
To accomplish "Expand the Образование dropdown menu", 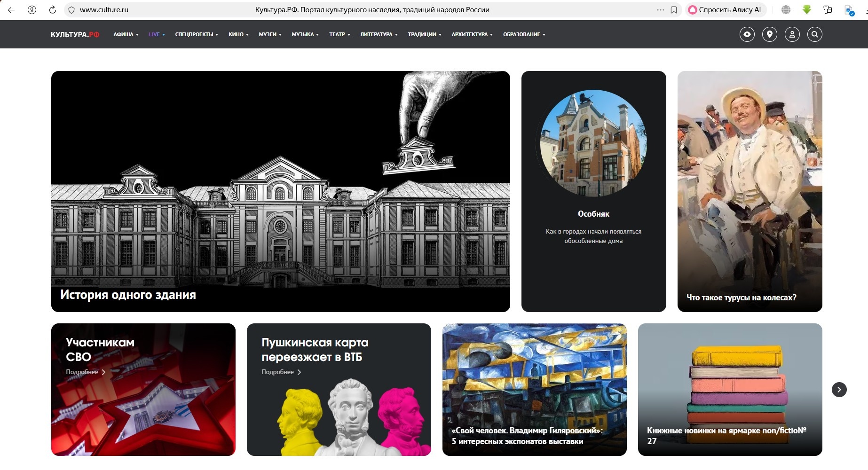I will pyautogui.click(x=524, y=34).
